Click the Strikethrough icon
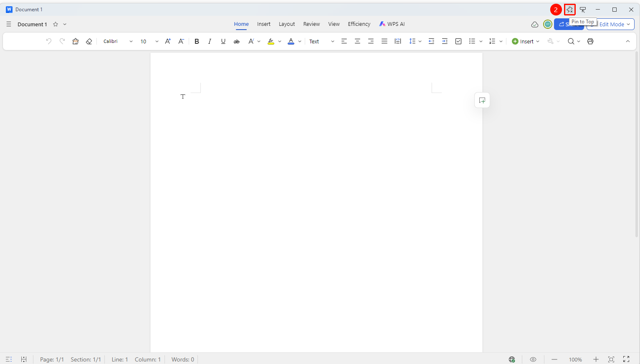 [x=237, y=41]
